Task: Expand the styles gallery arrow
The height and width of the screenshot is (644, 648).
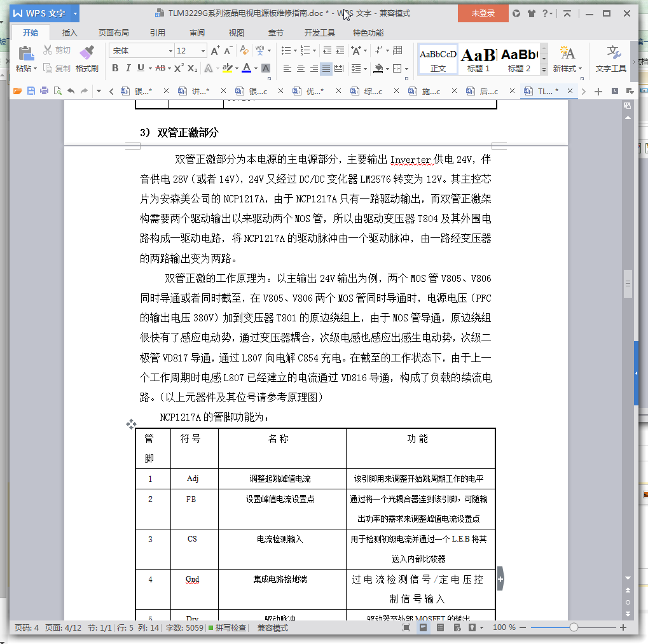Action: [544, 70]
